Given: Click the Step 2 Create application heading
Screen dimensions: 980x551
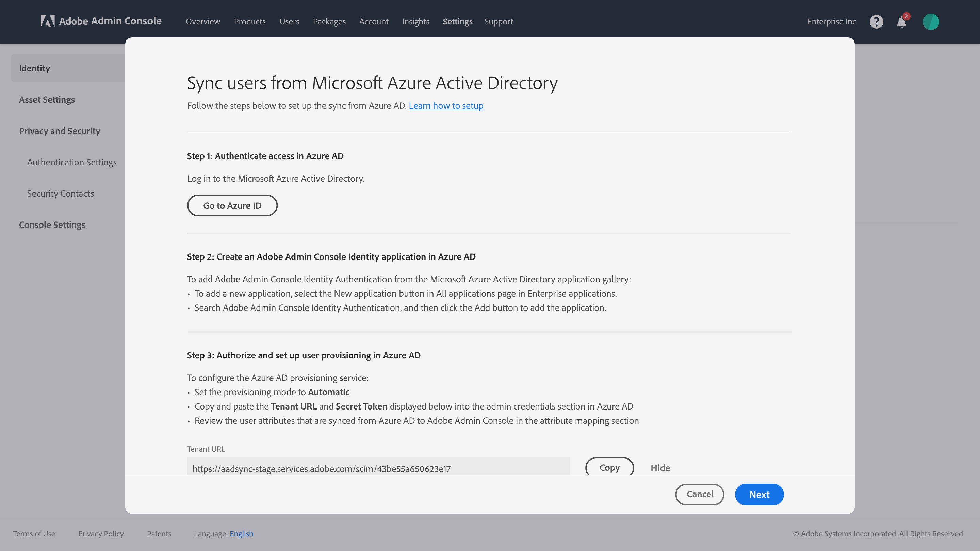Looking at the screenshot, I should click(x=331, y=257).
